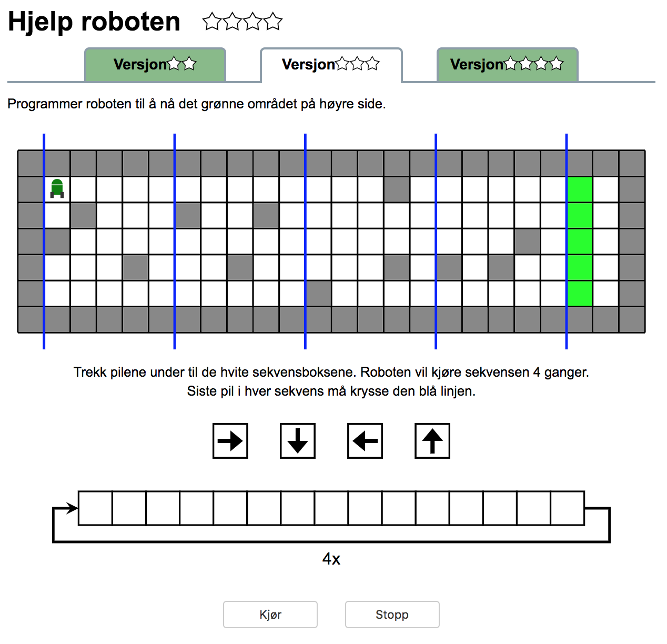Image resolution: width=667 pixels, height=644 pixels.
Task: Click the last star beside the Hjelp roboten title
Action: tap(273, 22)
